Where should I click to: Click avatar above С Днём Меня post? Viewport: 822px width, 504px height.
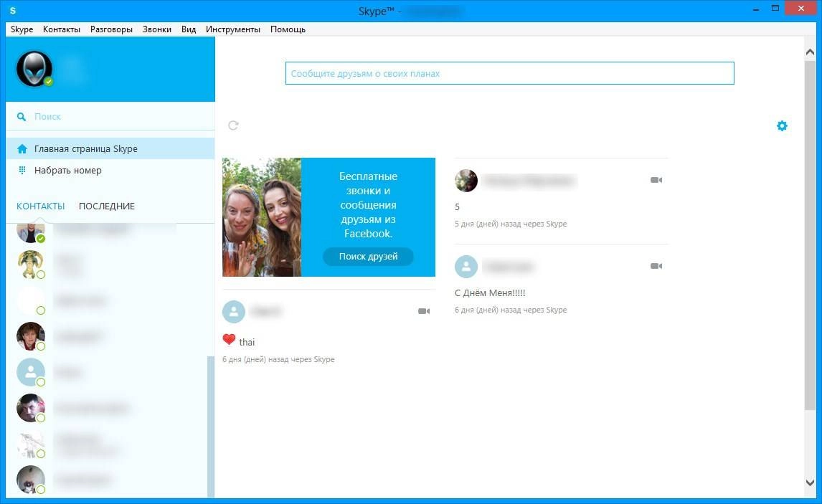tap(466, 267)
